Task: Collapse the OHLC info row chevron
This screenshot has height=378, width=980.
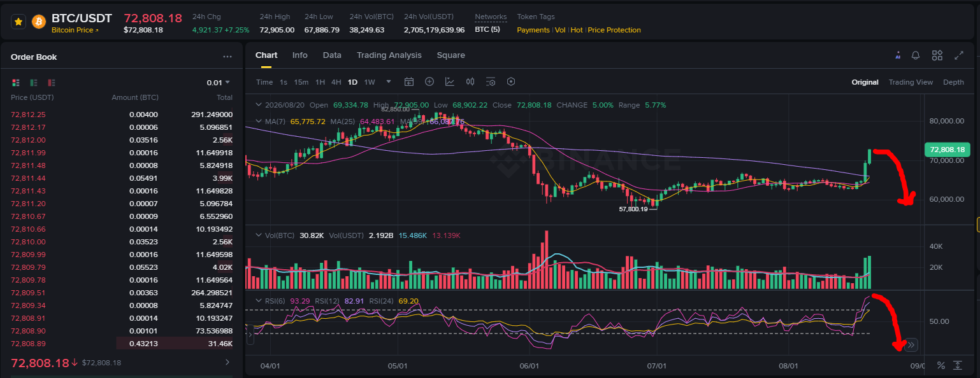Action: pos(258,105)
